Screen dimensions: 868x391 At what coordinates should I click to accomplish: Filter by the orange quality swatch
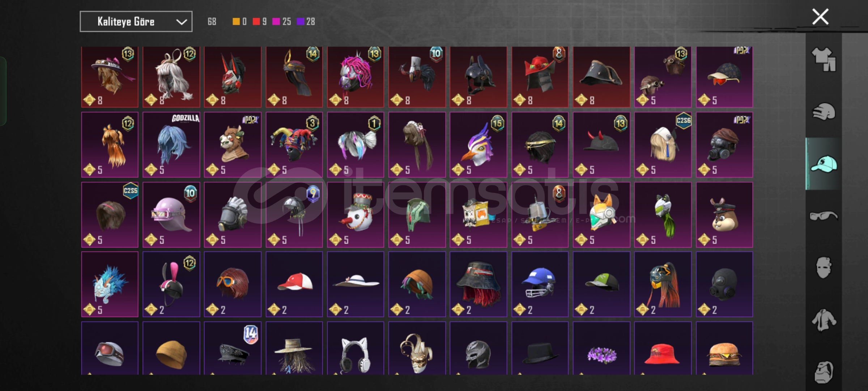click(236, 22)
